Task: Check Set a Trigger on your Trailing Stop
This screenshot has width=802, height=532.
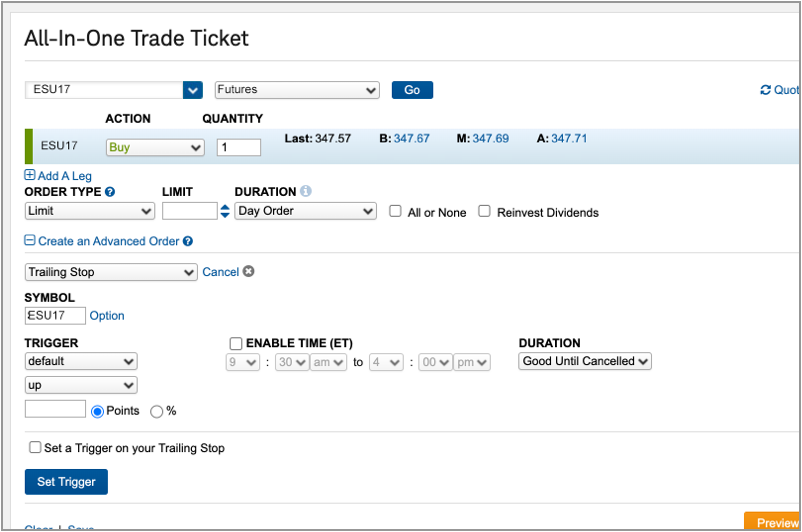Action: coord(35,447)
